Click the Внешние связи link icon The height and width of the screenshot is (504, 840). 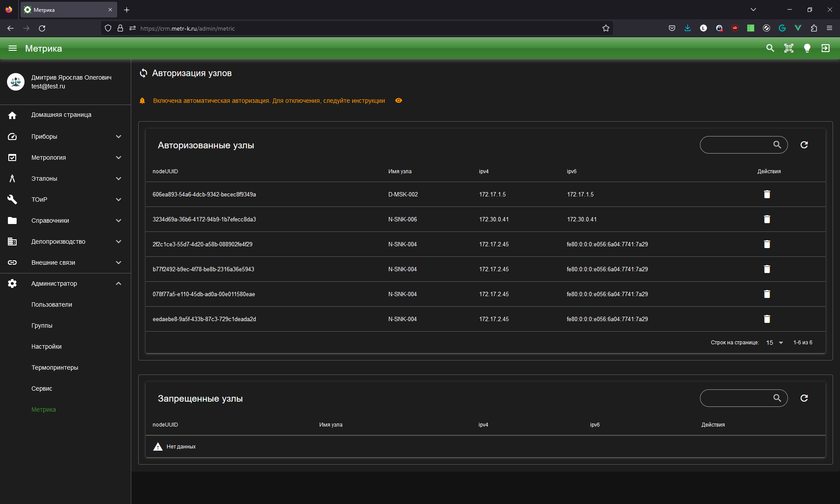pos(12,262)
